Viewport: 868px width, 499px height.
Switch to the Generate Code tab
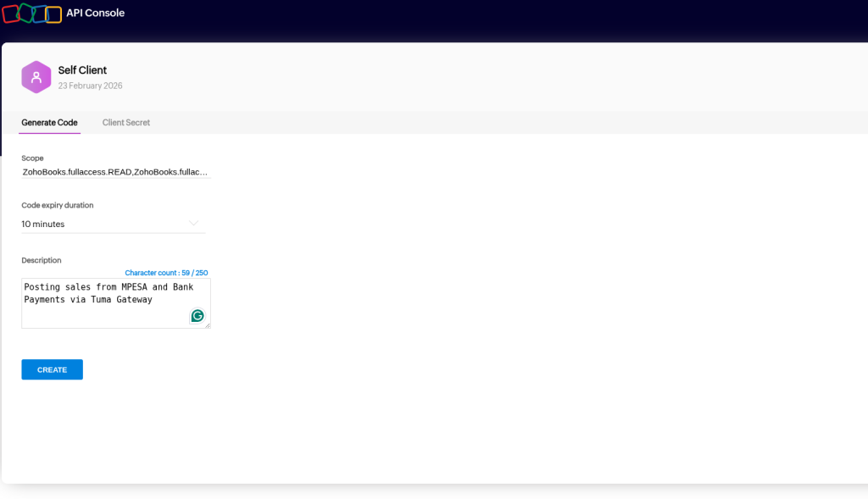coord(49,123)
